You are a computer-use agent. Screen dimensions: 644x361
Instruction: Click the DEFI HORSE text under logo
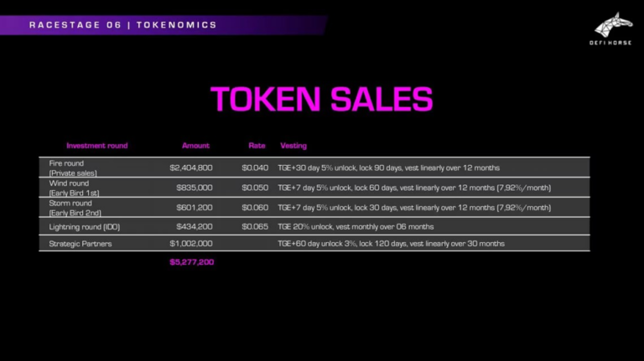tap(610, 43)
